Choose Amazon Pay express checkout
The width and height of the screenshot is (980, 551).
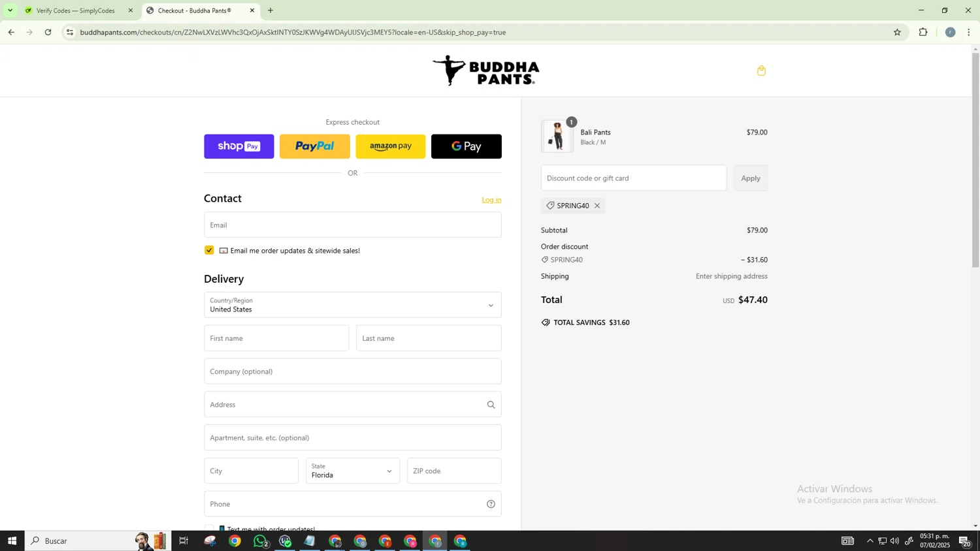pos(391,146)
